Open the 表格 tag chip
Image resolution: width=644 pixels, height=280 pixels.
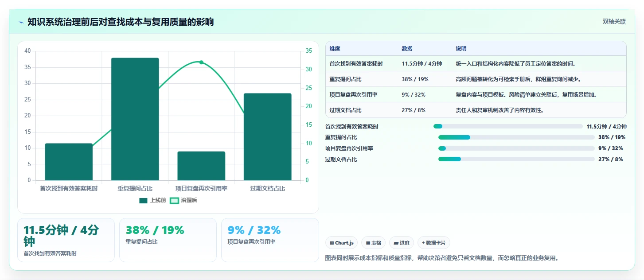point(374,243)
